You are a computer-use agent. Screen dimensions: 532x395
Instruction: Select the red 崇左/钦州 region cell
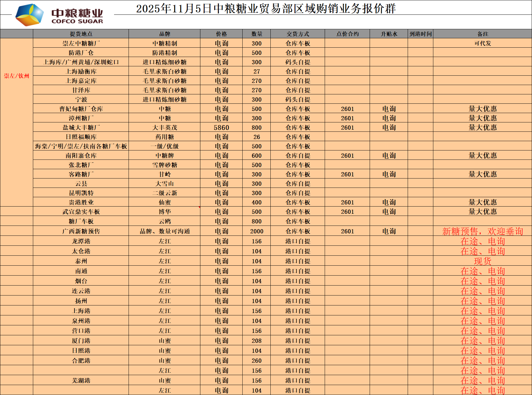[17, 76]
